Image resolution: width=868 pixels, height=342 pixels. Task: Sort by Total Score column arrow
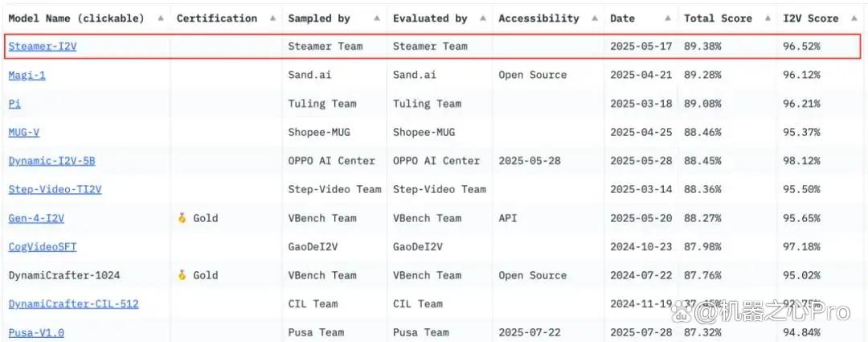coord(768,19)
